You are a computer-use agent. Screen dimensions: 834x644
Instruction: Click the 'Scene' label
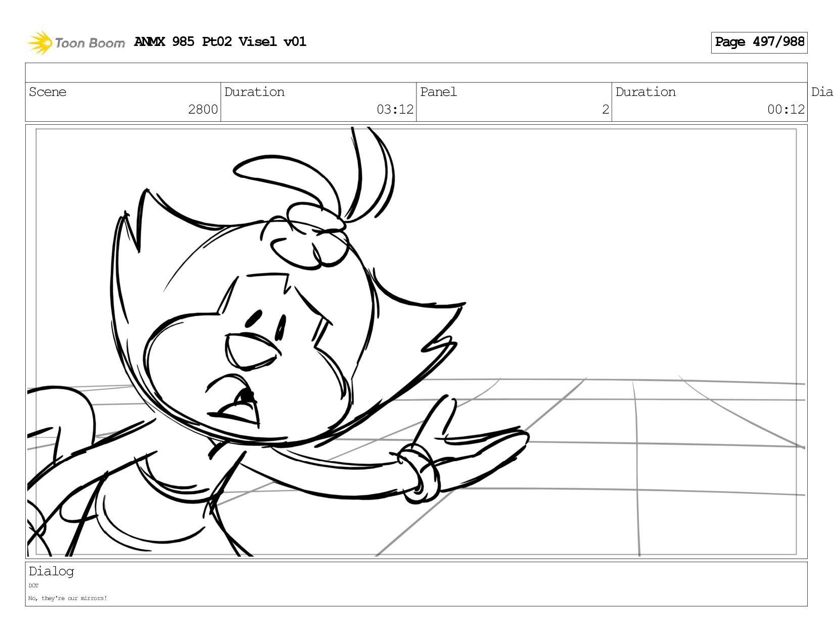coord(48,92)
